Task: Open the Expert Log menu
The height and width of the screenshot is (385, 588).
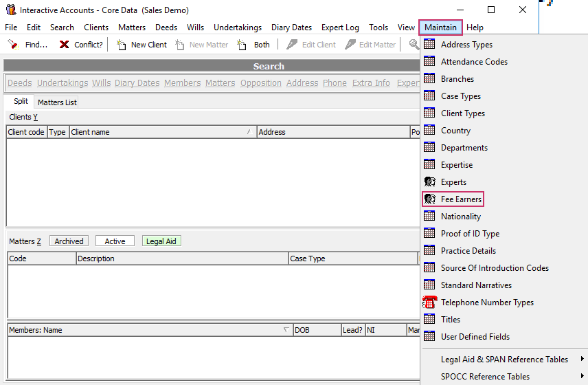Action: [340, 27]
